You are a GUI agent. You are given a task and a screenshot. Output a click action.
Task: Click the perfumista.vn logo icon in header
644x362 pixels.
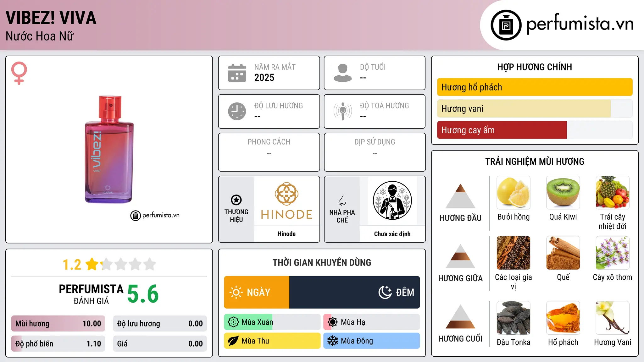pyautogui.click(x=506, y=25)
